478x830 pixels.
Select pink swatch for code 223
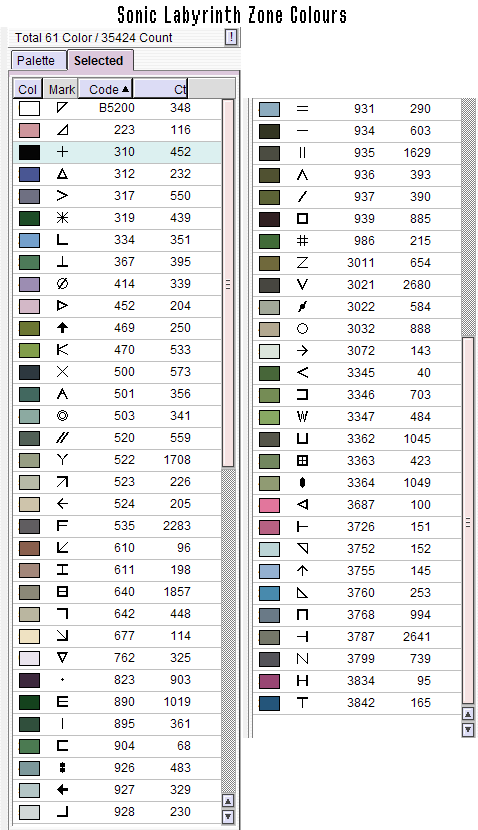tap(30, 130)
